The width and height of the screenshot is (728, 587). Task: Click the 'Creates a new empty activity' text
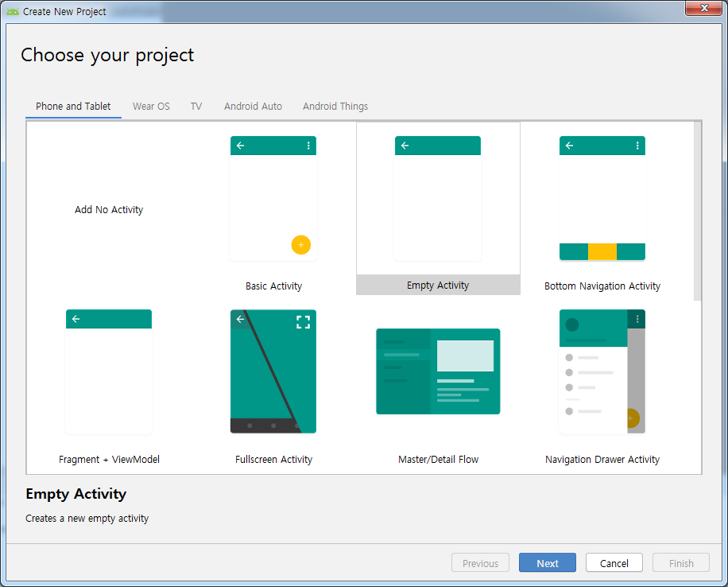(87, 519)
